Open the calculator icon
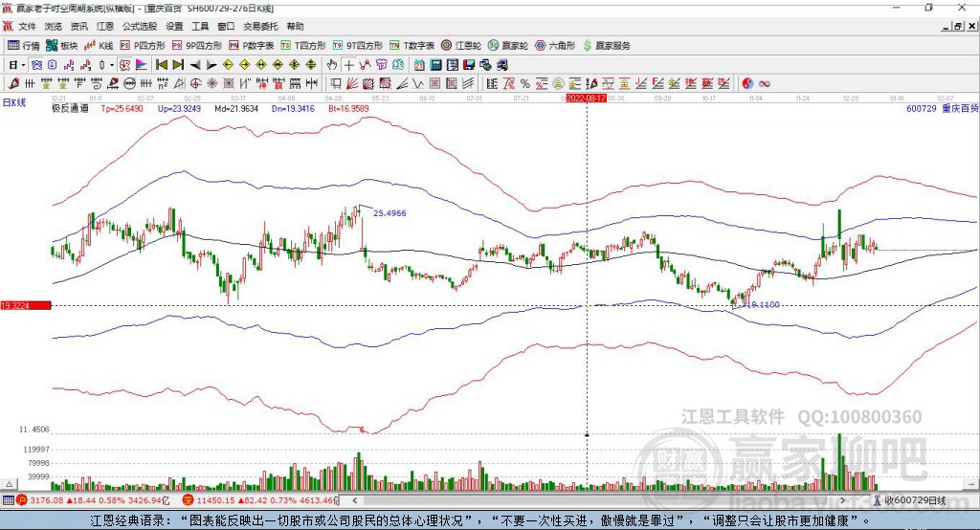 pyautogui.click(x=435, y=65)
